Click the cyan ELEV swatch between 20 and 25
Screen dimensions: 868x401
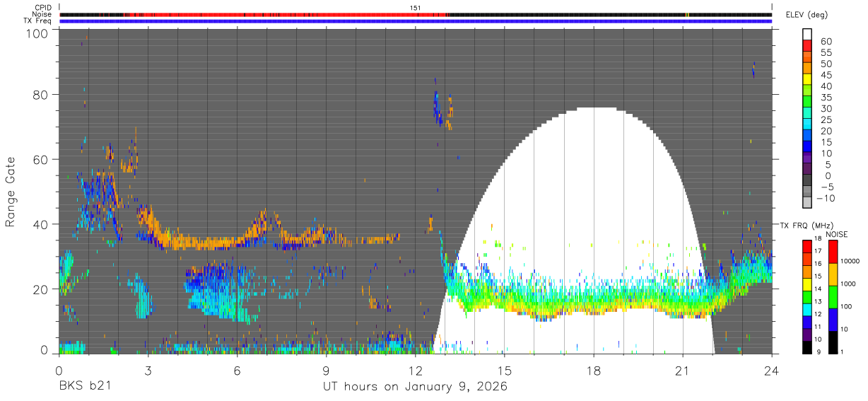tap(807, 125)
